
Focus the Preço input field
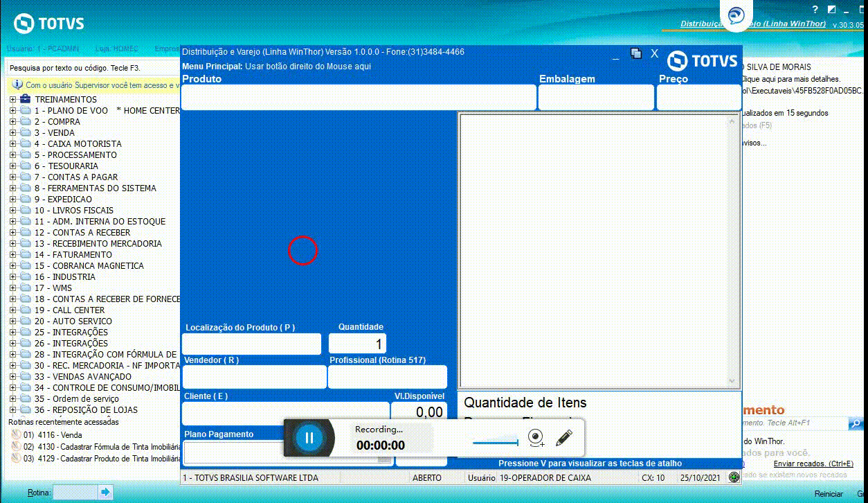click(x=699, y=98)
